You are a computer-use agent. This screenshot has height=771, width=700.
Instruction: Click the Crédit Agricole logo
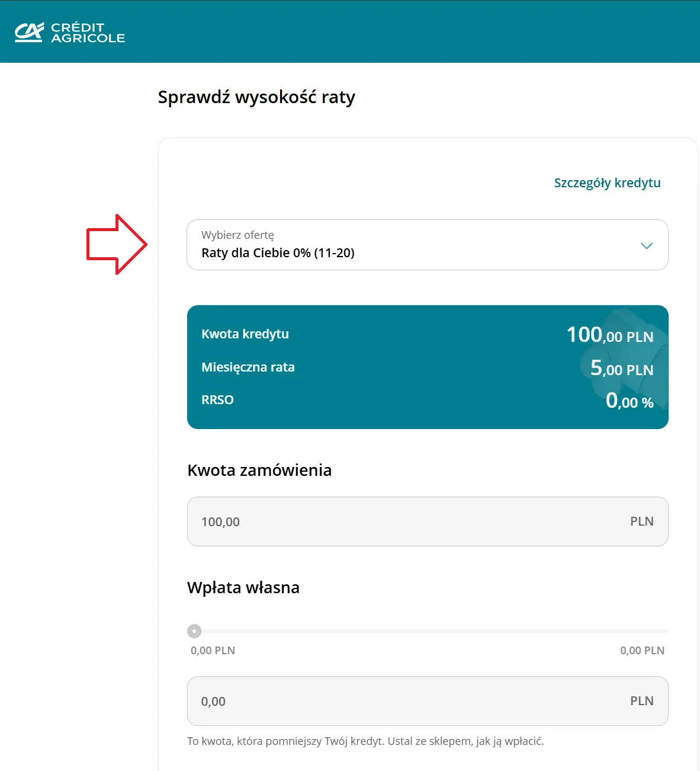(x=70, y=33)
